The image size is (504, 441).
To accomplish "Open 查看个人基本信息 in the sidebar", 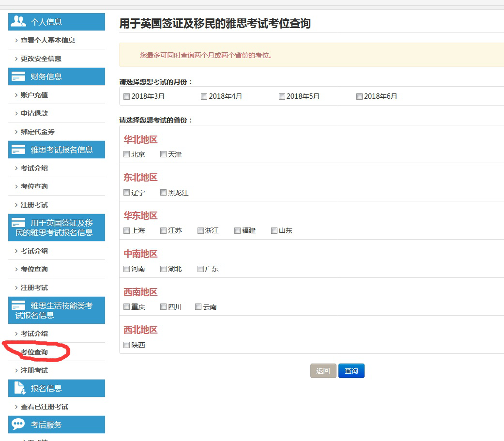I will 47,40.
